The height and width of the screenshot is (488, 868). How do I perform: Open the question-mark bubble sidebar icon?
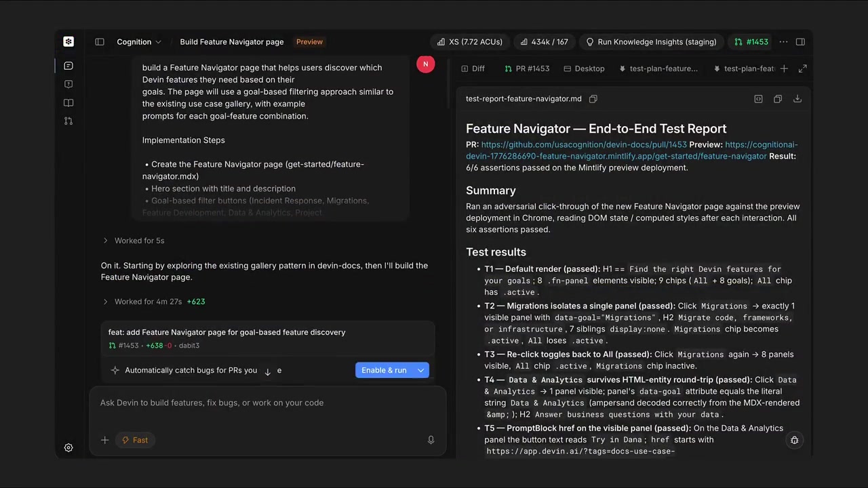coord(68,84)
